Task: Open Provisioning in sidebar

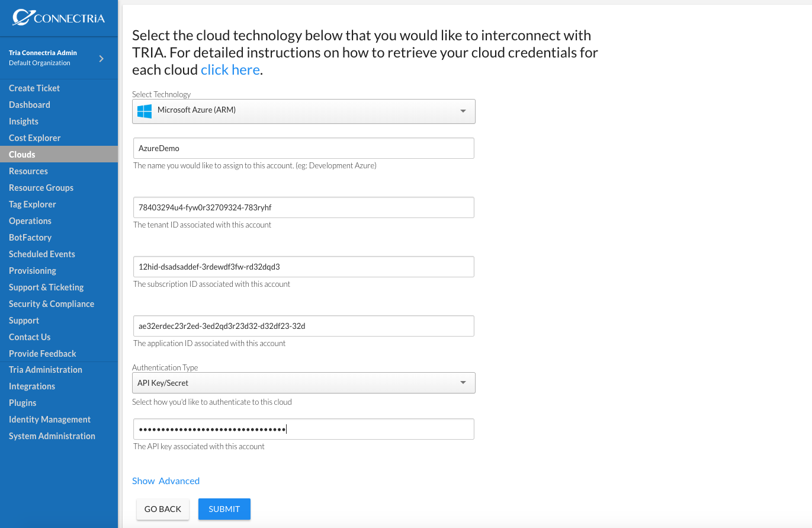Action: pyautogui.click(x=33, y=271)
